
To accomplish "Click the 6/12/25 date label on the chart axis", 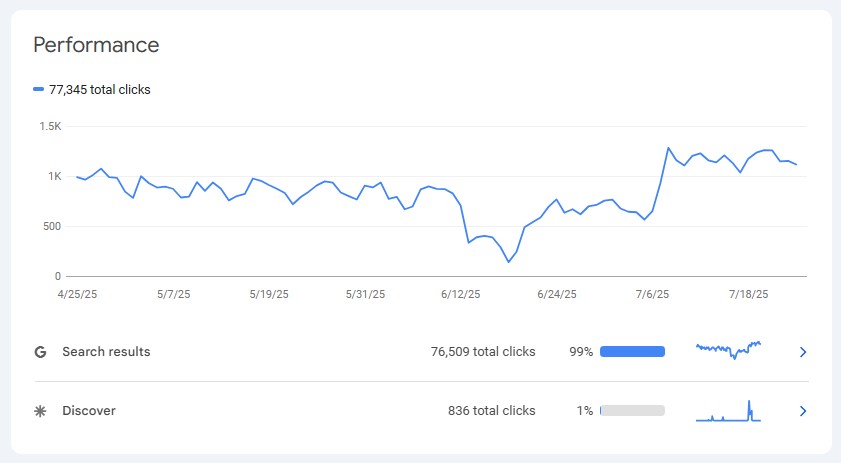I will pyautogui.click(x=460, y=295).
